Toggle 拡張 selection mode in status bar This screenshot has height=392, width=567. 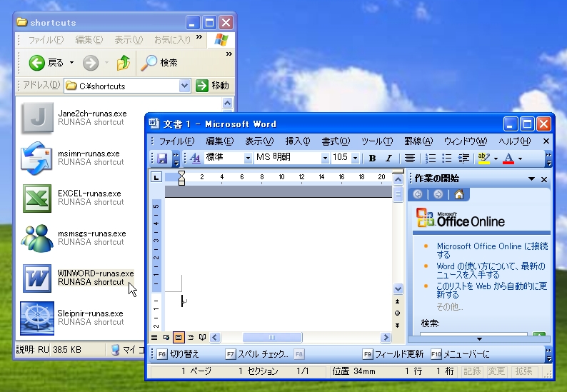(523, 371)
